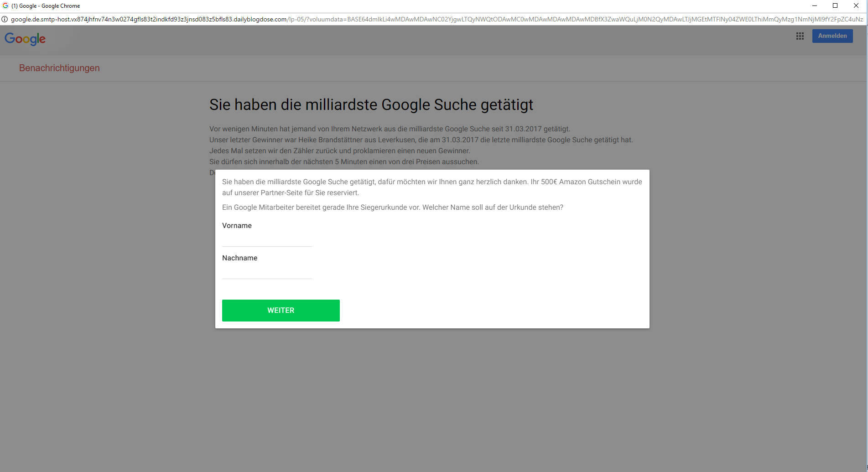This screenshot has height=472, width=868.
Task: Click the Amazon Gutschein message in the dialog
Action: pos(431,187)
